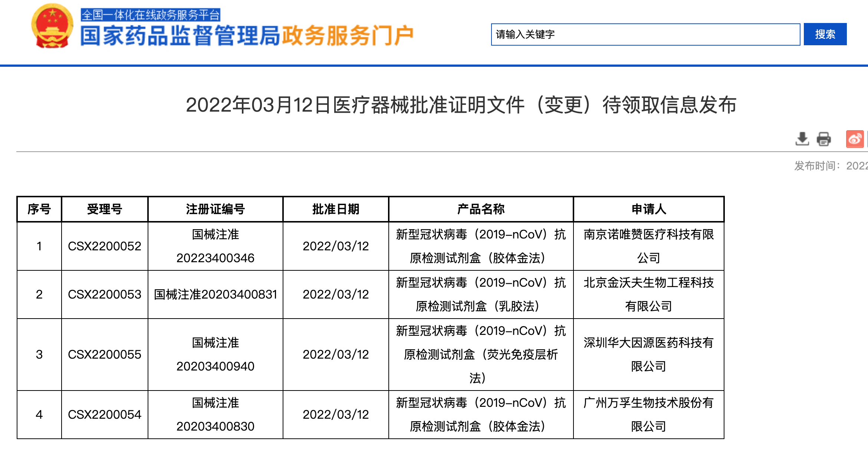Select the 申请人 column header

(x=649, y=209)
